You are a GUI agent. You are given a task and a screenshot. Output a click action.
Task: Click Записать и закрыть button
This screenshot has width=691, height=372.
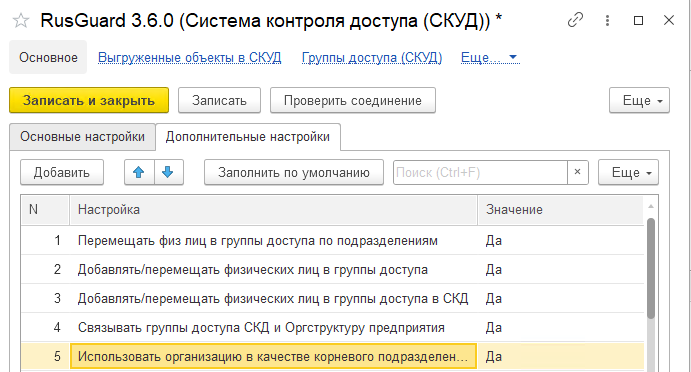(89, 100)
